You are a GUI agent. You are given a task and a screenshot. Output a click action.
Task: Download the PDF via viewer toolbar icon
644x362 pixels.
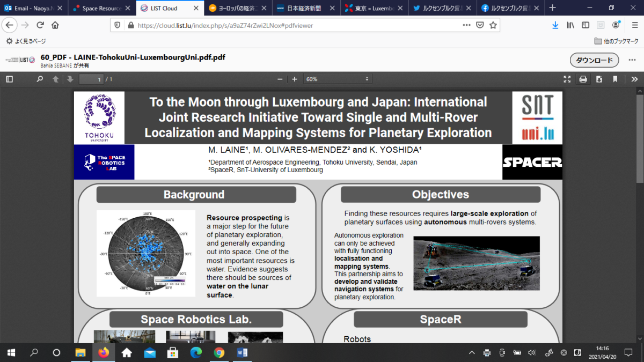tap(599, 79)
